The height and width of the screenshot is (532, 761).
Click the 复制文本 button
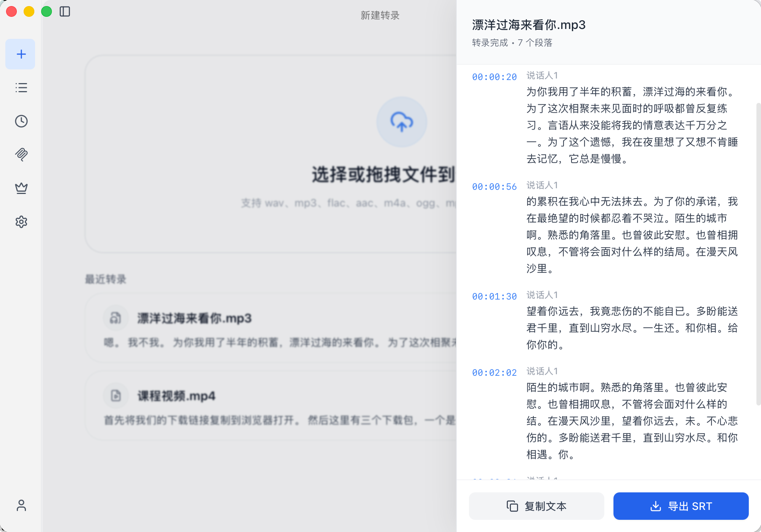pos(536,506)
